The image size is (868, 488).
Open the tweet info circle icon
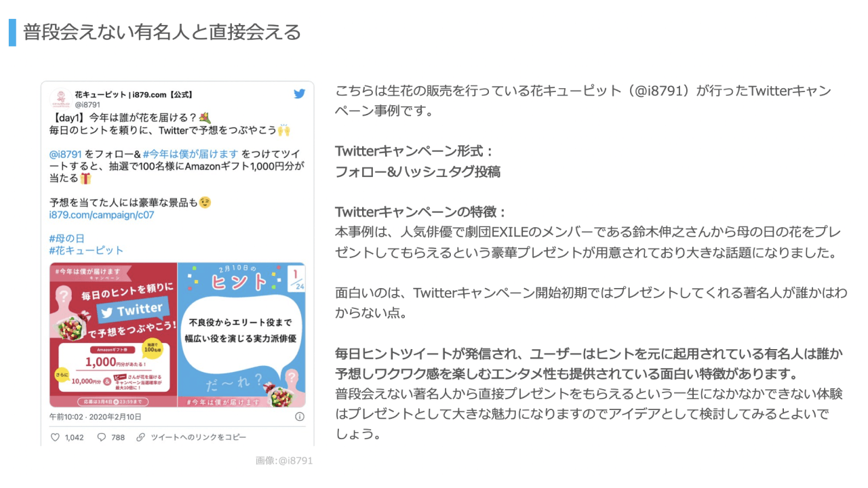pos(299,416)
